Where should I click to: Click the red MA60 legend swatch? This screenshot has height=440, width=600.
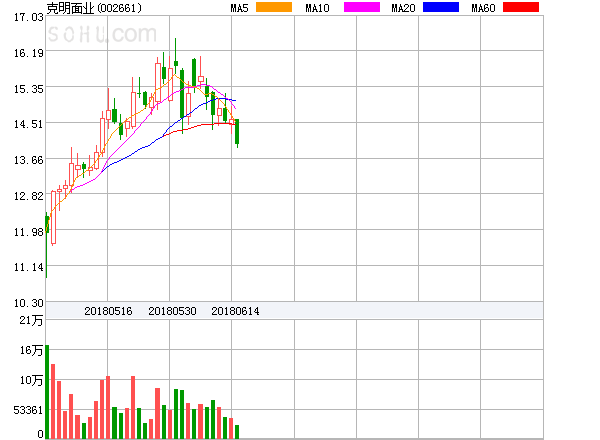(521, 7)
